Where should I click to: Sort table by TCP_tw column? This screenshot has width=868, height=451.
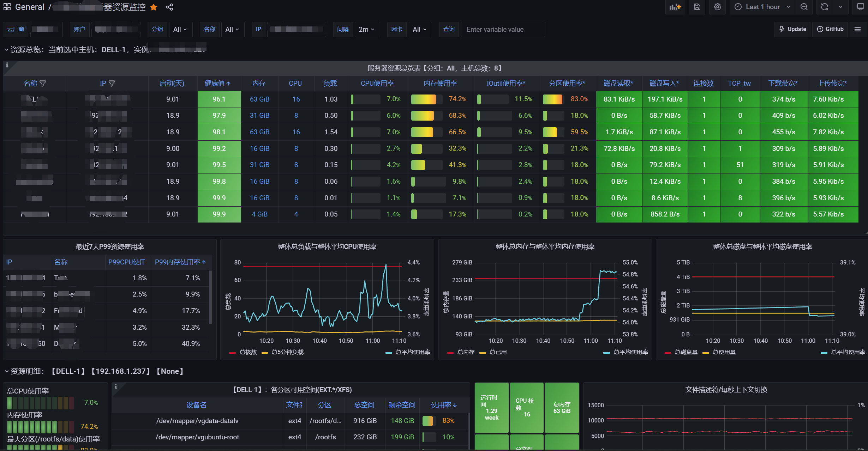739,84
